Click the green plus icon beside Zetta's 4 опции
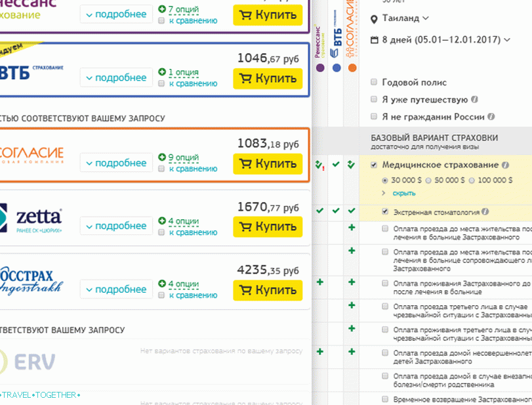This screenshot has height=405, width=532. (x=162, y=221)
